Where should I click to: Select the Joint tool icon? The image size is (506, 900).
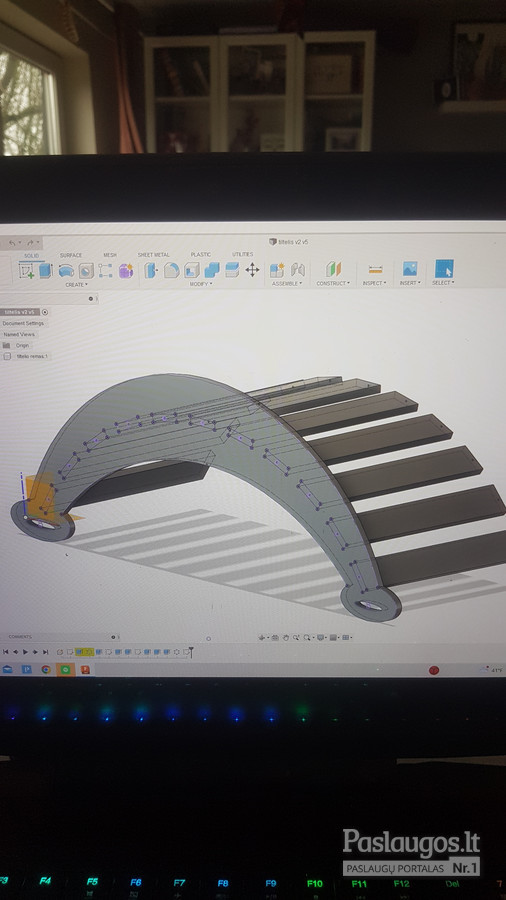[x=298, y=270]
